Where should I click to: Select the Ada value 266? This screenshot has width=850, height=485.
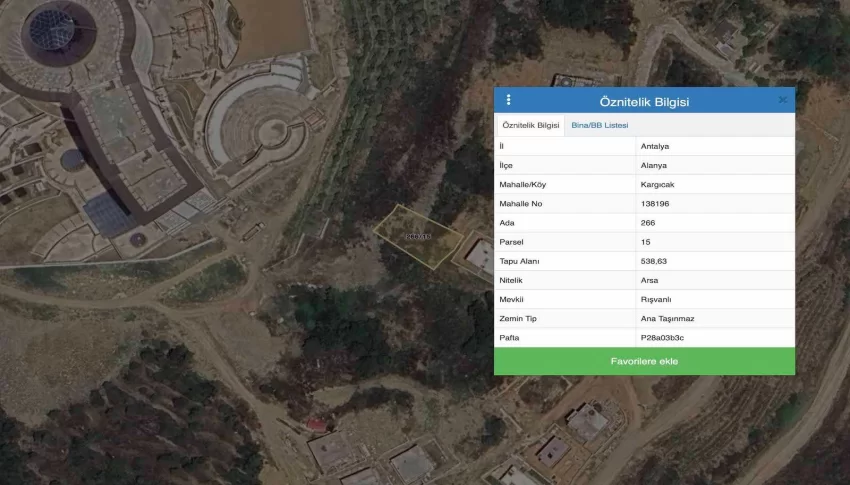pyautogui.click(x=648, y=223)
